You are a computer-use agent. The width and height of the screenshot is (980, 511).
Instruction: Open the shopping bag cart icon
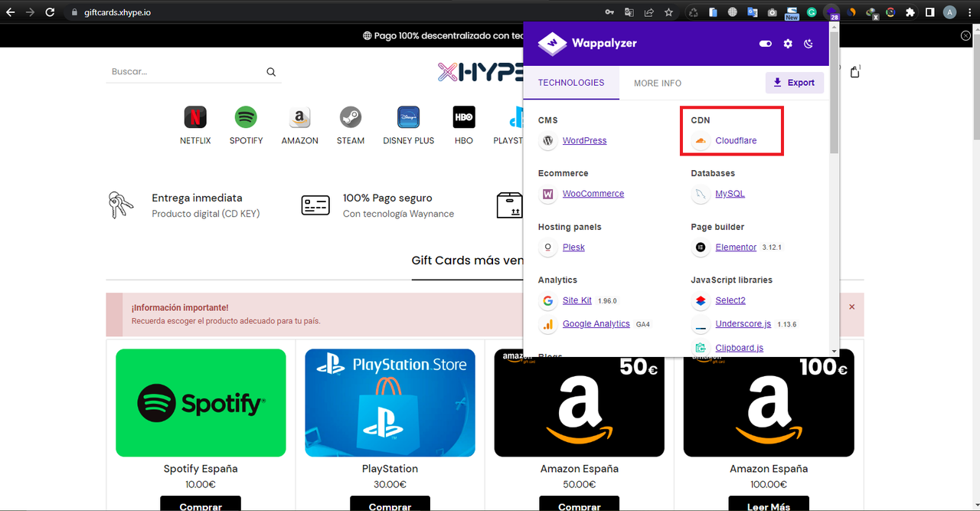tap(855, 72)
